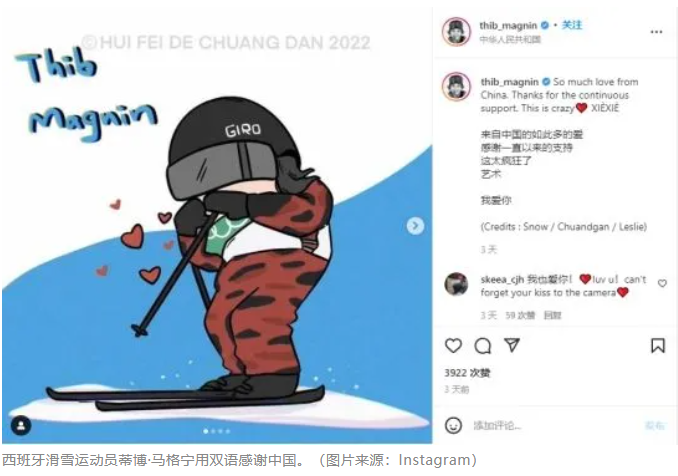Screen dimensions: 678x476
Task: Share post using paper plane icon
Action: (x=512, y=345)
